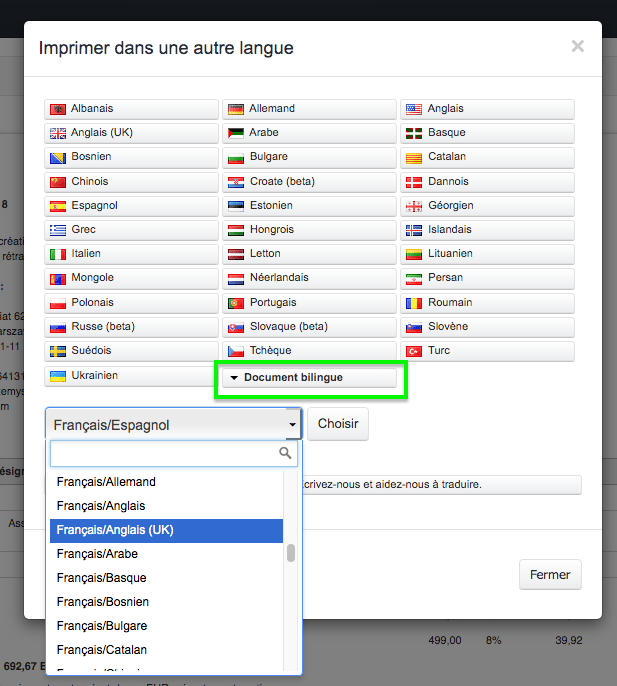Click the Albanian flag icon
The height and width of the screenshot is (686, 617).
(x=58, y=109)
